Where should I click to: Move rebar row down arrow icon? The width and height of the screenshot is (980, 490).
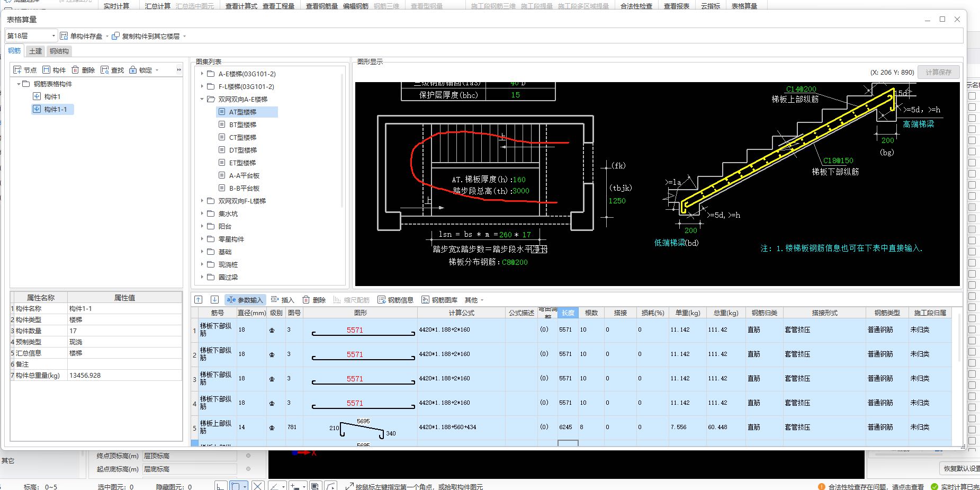click(x=214, y=300)
